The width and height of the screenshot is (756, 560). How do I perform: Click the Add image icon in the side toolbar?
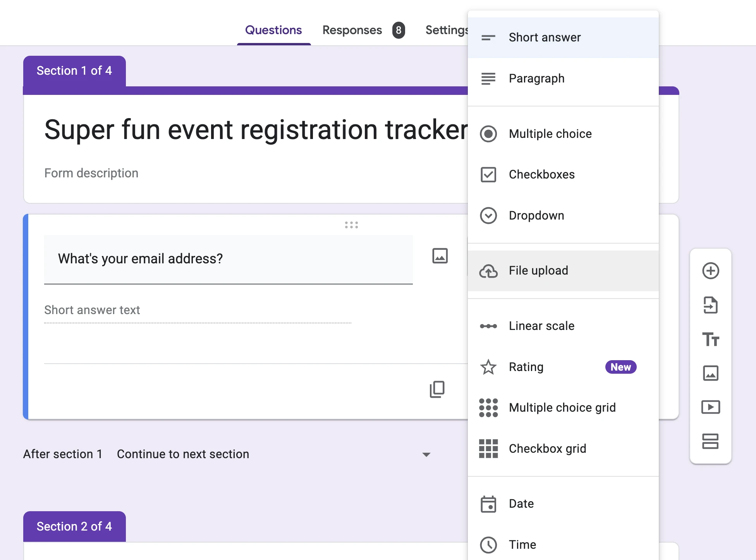(x=710, y=373)
